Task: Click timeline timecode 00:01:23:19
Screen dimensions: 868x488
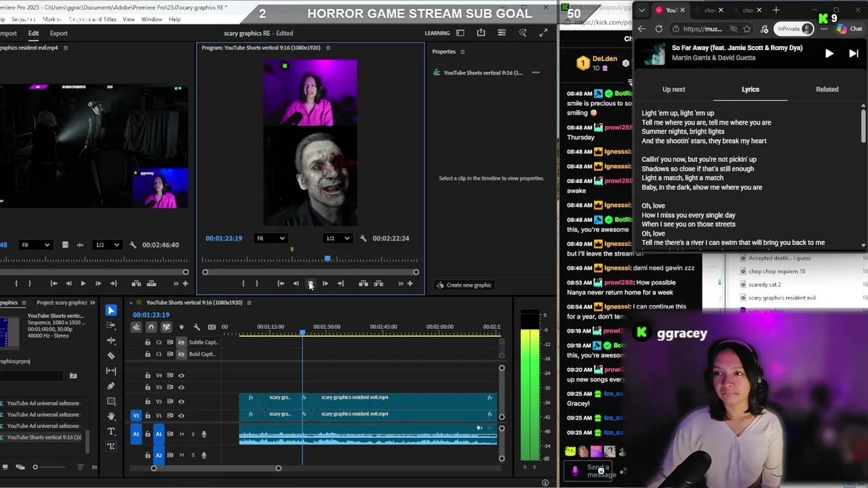Action: click(x=151, y=314)
